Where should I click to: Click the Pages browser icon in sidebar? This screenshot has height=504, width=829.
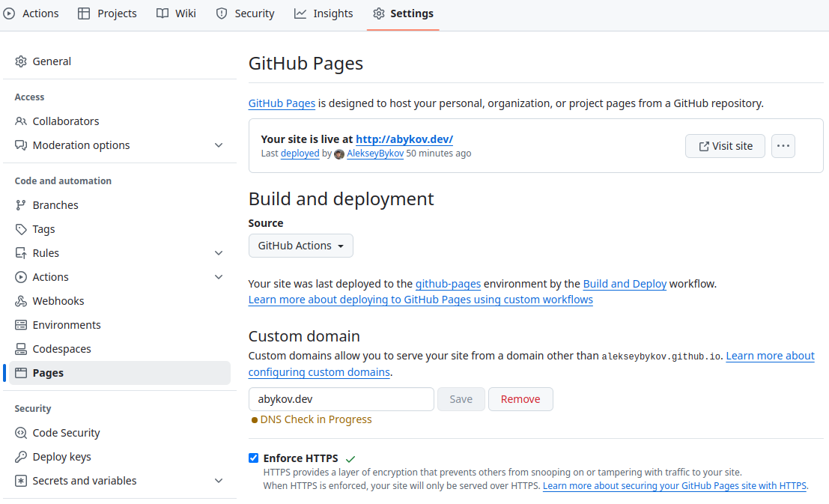click(21, 373)
